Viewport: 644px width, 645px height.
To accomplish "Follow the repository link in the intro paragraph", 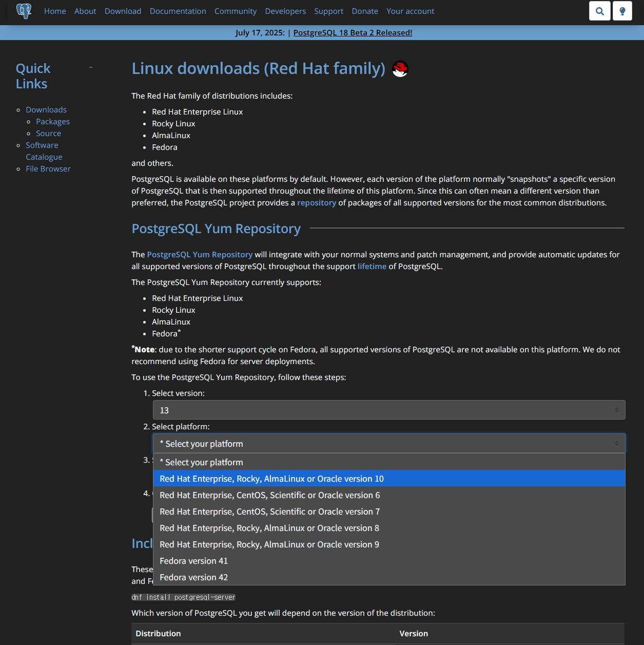I will click(x=317, y=202).
